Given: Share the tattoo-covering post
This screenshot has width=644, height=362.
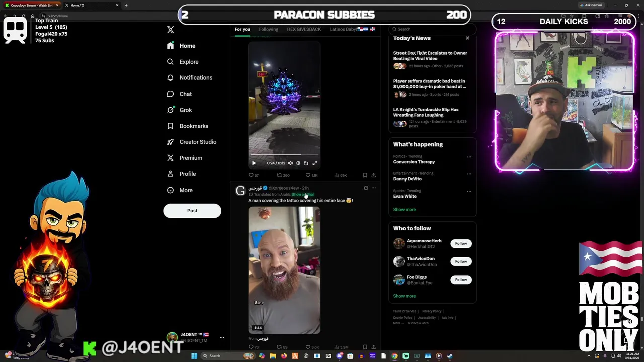Looking at the screenshot, I should [373, 347].
